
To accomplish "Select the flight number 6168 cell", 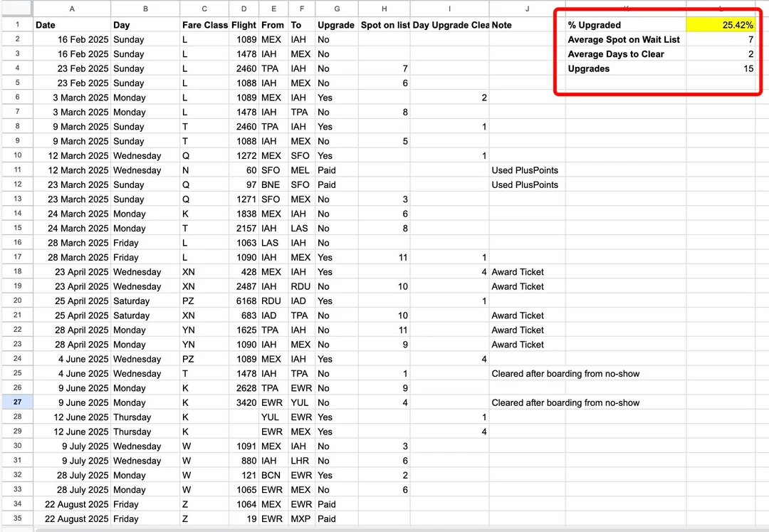I will point(244,301).
